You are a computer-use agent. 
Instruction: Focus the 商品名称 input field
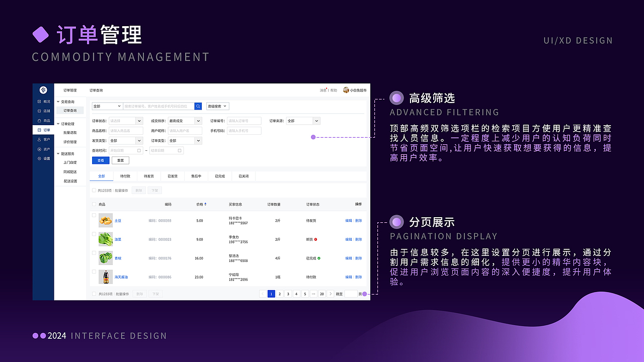pyautogui.click(x=126, y=131)
